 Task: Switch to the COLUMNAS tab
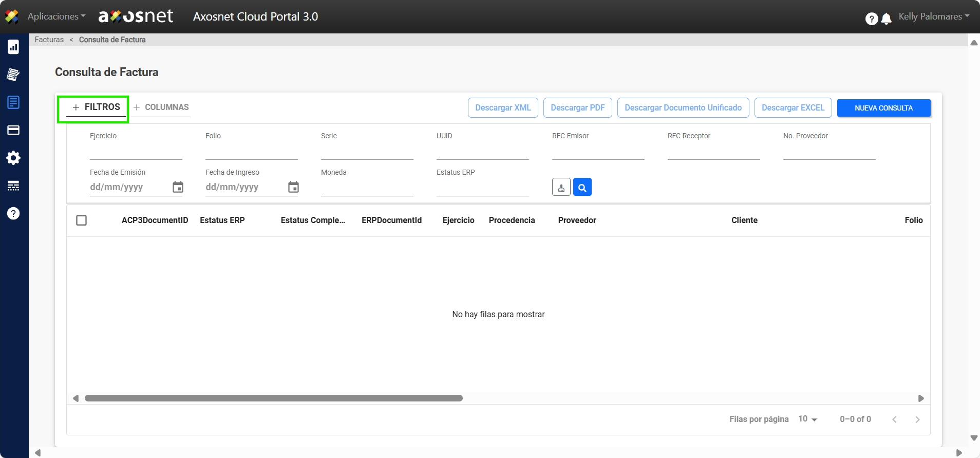(161, 107)
